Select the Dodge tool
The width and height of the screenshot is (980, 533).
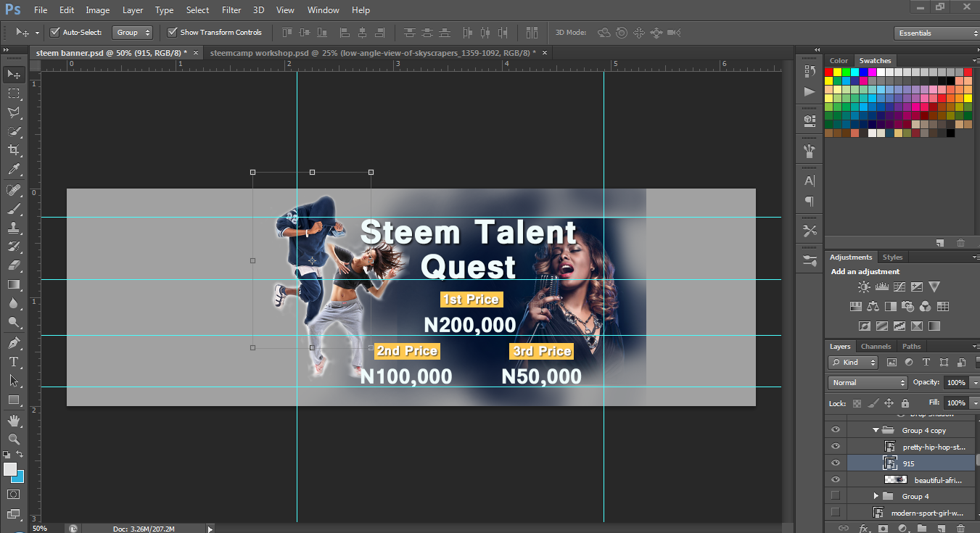point(14,322)
